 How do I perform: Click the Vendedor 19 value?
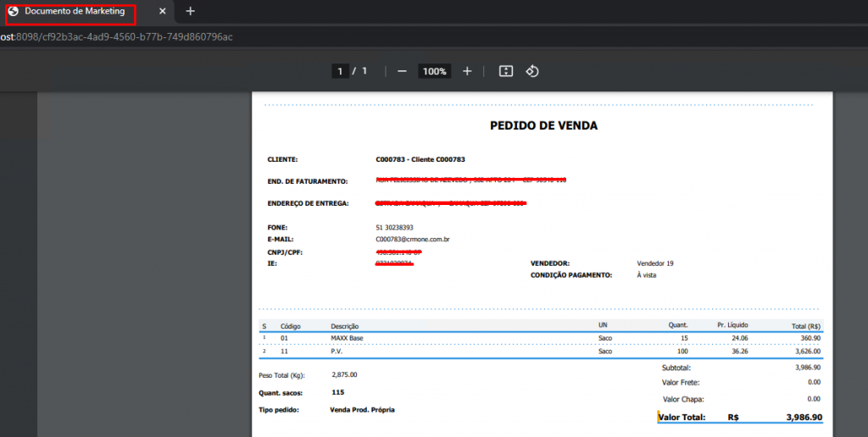(x=655, y=263)
